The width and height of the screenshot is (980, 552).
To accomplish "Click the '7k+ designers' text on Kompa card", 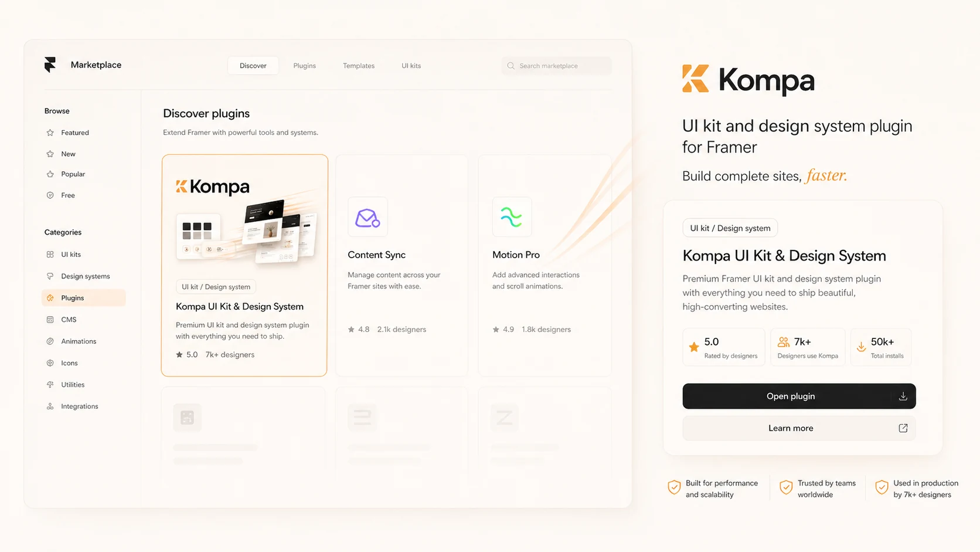I will [230, 355].
